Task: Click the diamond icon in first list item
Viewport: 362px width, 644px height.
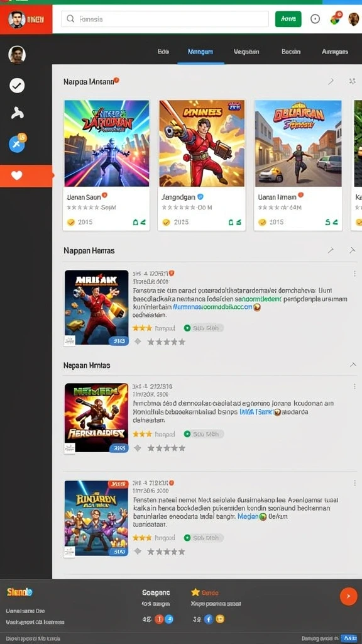Action: (138, 341)
